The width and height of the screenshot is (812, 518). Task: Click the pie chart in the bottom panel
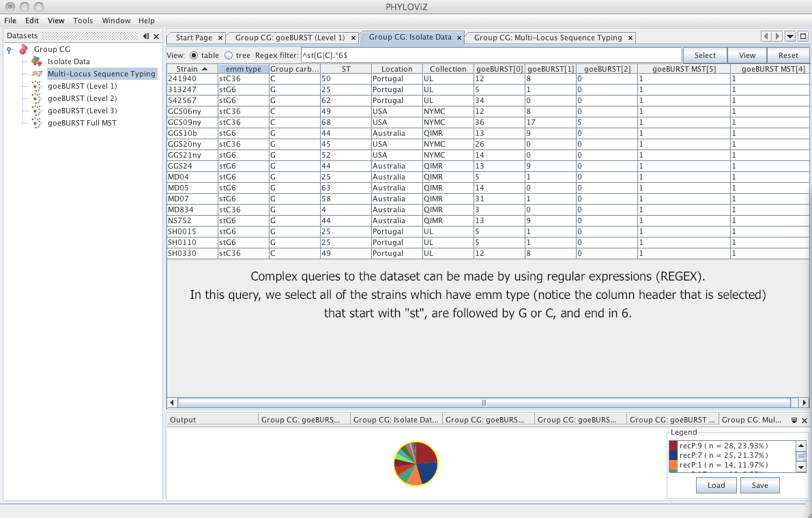[x=416, y=463]
